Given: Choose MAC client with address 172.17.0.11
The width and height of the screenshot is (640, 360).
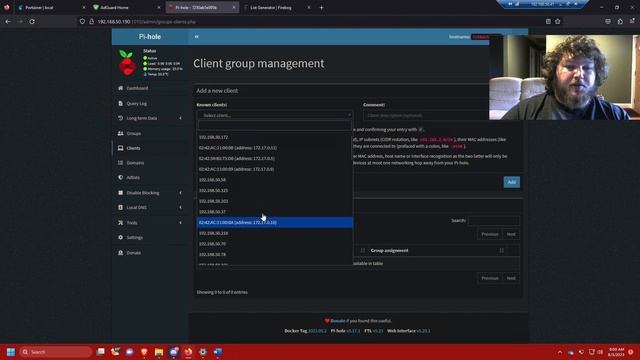Looking at the screenshot, I should [x=275, y=148].
